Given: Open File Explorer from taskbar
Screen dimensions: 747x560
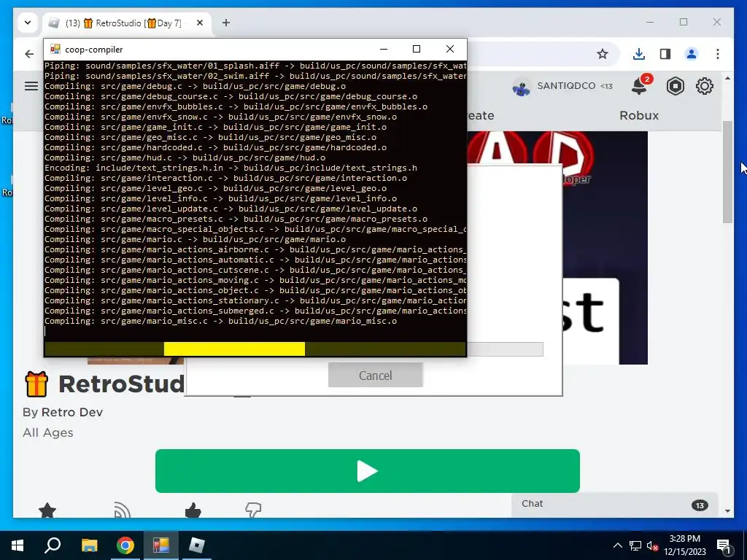Looking at the screenshot, I should pos(89,545).
